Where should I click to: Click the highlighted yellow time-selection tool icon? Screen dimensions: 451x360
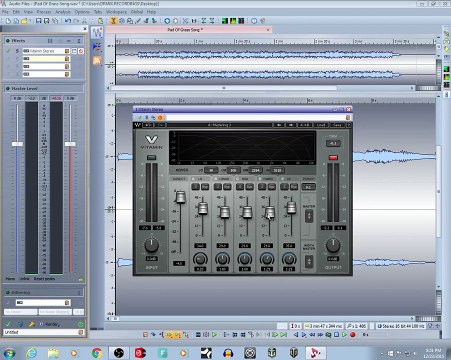click(113, 21)
